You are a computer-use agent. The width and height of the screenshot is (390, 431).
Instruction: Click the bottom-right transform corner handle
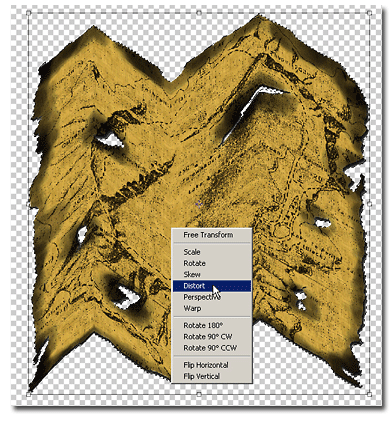(369, 394)
